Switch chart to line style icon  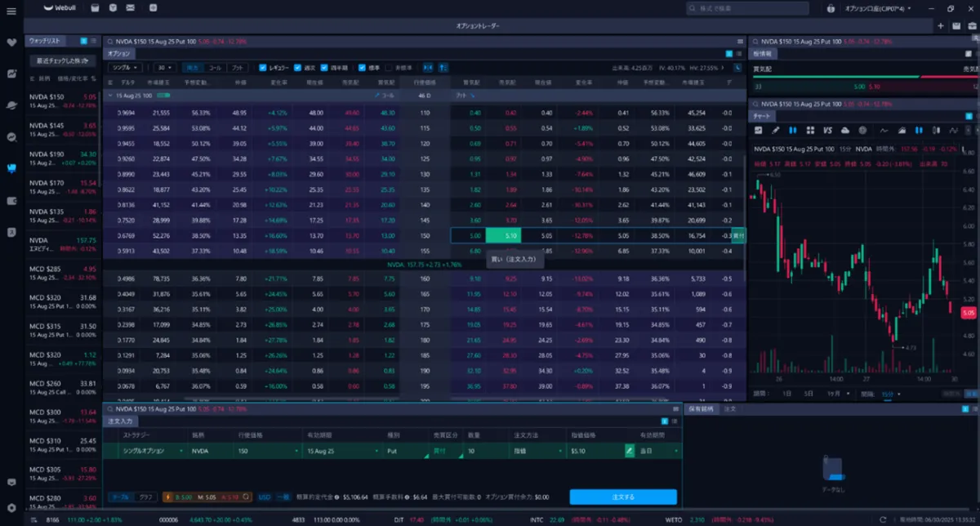884,130
